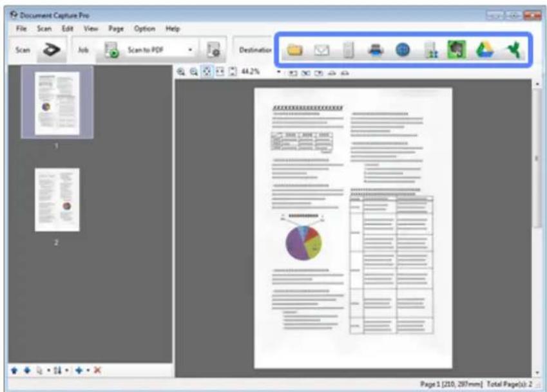
Task: Click the pie chart in the page preview
Action: tap(303, 243)
